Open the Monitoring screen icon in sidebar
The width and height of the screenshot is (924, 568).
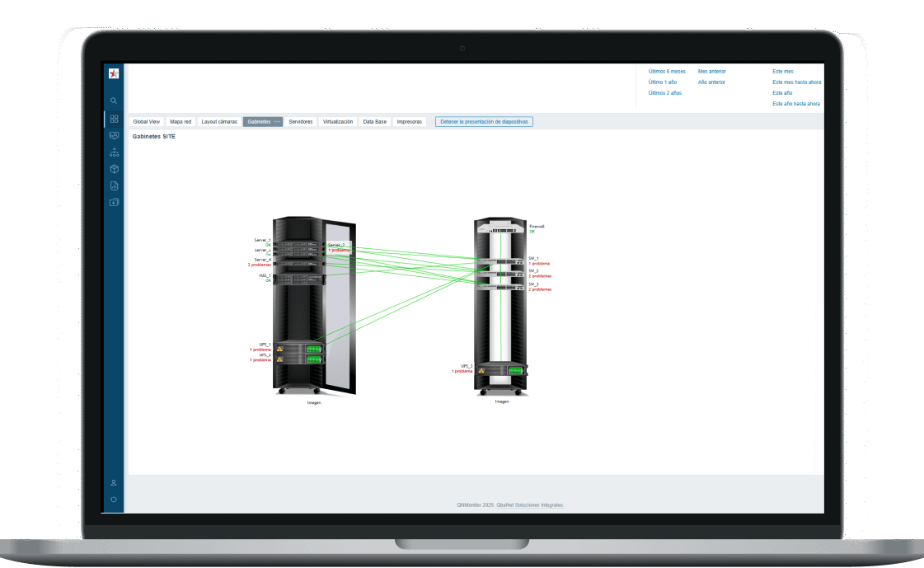114,135
